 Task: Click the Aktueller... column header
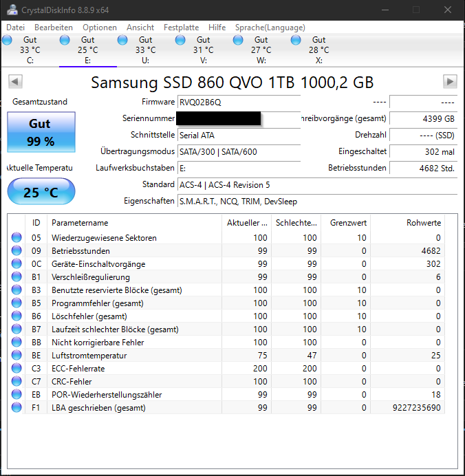247,223
